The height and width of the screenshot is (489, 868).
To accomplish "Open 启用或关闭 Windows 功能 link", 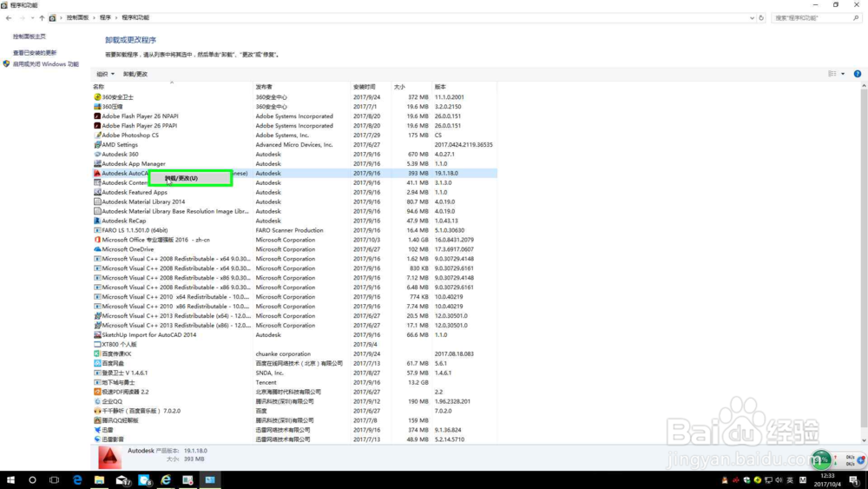I will 46,64.
